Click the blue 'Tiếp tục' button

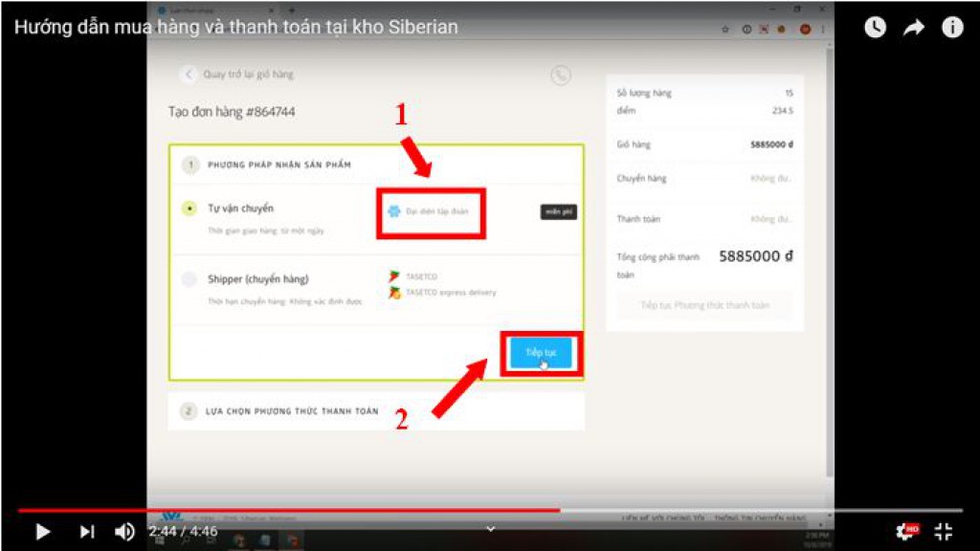[x=541, y=353]
